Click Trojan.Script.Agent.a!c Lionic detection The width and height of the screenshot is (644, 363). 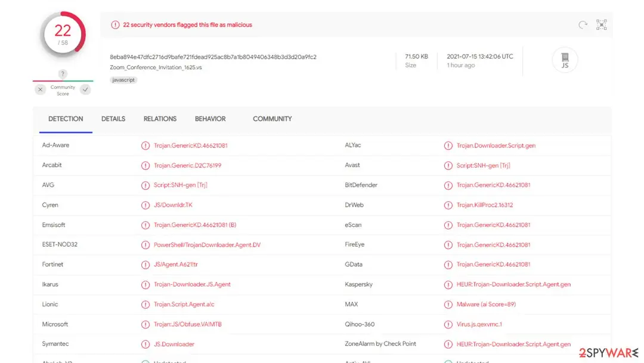[x=184, y=304]
